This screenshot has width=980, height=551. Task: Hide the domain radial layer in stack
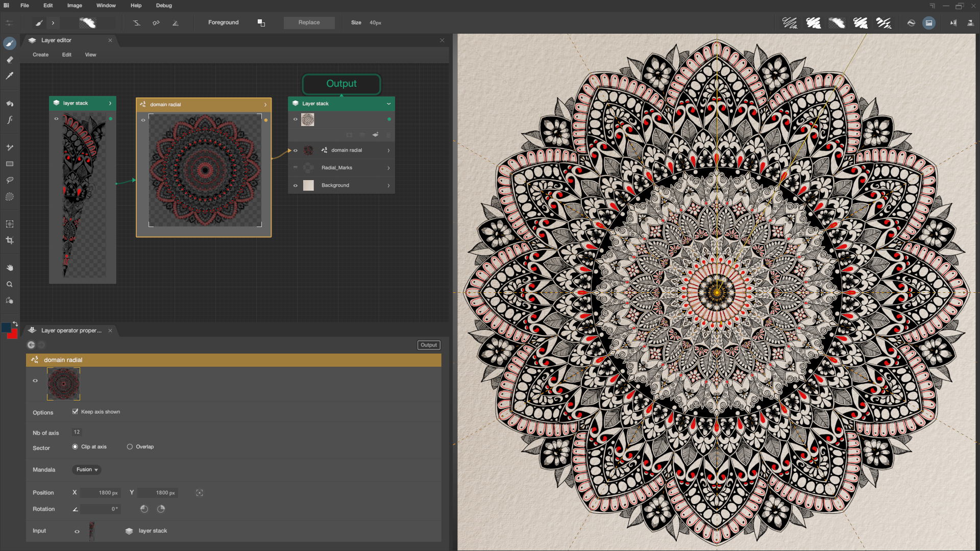(x=296, y=151)
